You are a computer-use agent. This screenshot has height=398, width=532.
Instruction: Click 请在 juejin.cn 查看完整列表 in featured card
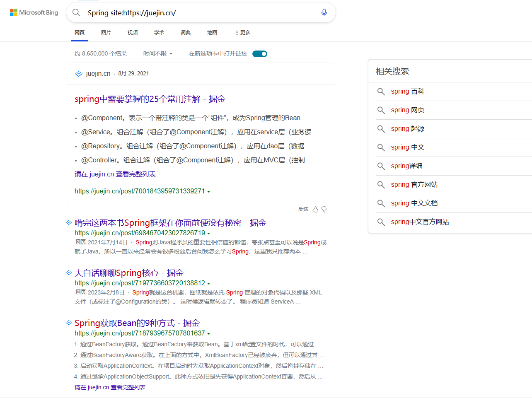115,174
